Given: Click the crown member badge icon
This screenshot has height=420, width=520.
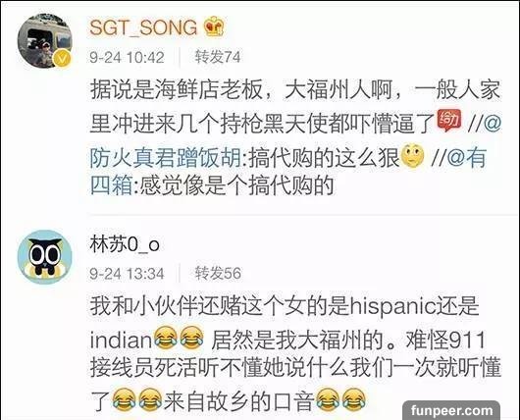Looking at the screenshot, I should [214, 26].
